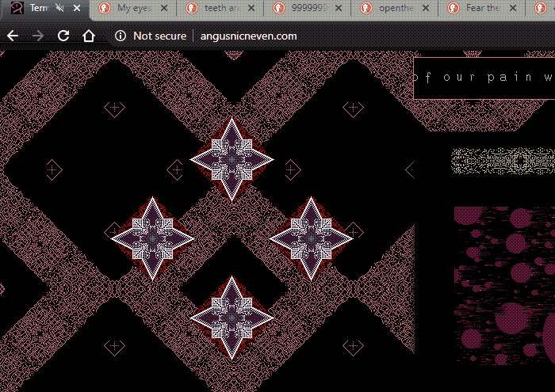555x392 pixels.
Task: Click the magenta dotted image panel
Action: [x=504, y=285]
